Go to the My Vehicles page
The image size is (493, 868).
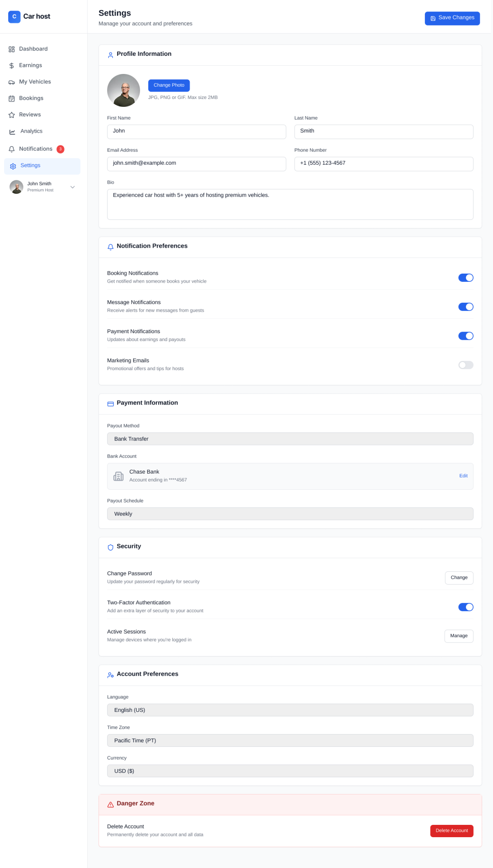tap(35, 82)
